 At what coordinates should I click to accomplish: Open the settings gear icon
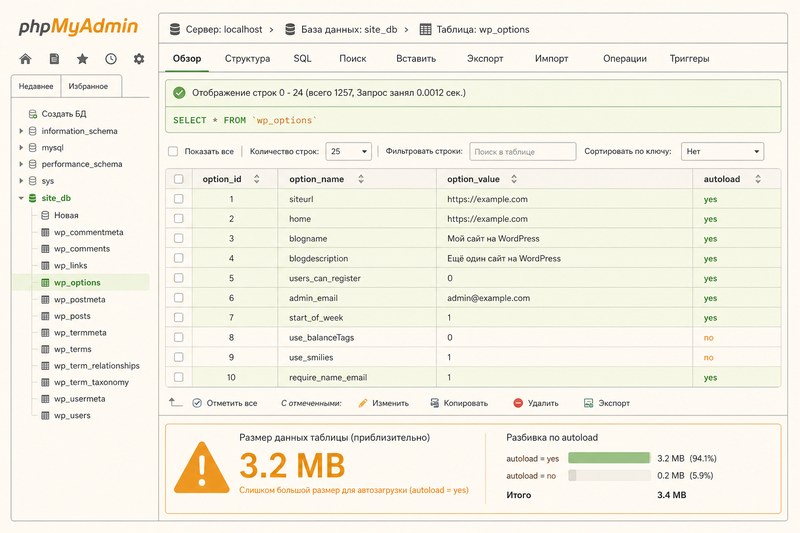(x=139, y=59)
